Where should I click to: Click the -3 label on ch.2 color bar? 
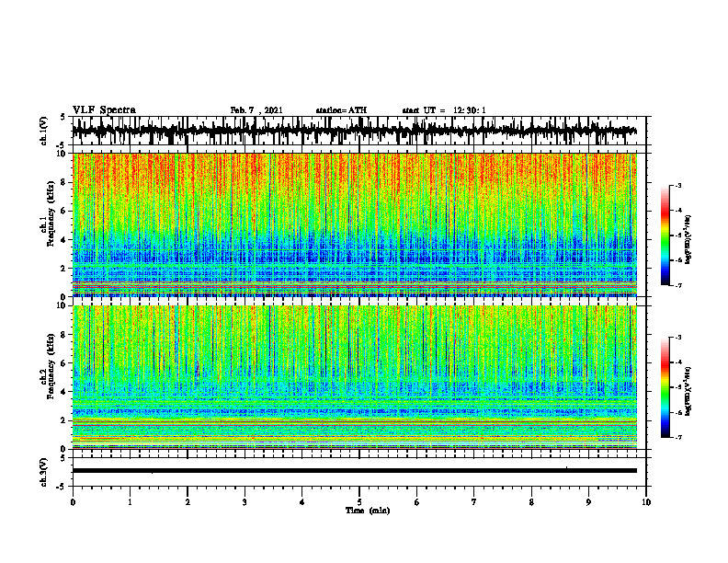point(678,338)
